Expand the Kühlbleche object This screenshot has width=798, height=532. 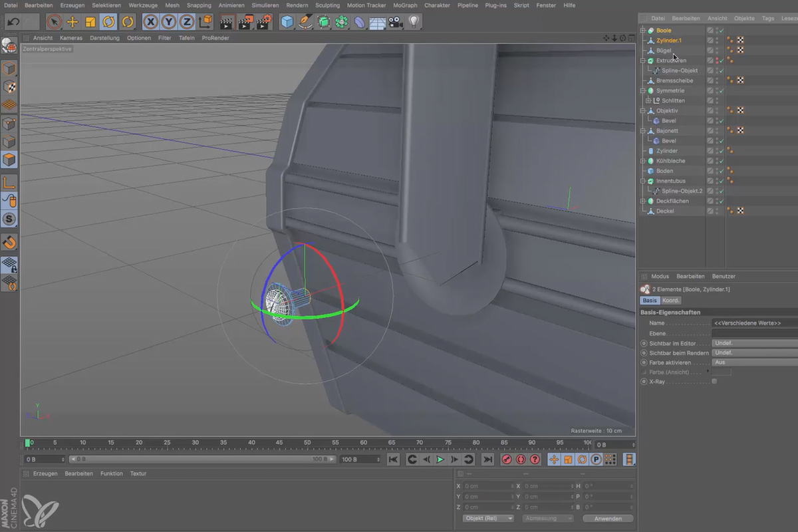click(x=643, y=161)
